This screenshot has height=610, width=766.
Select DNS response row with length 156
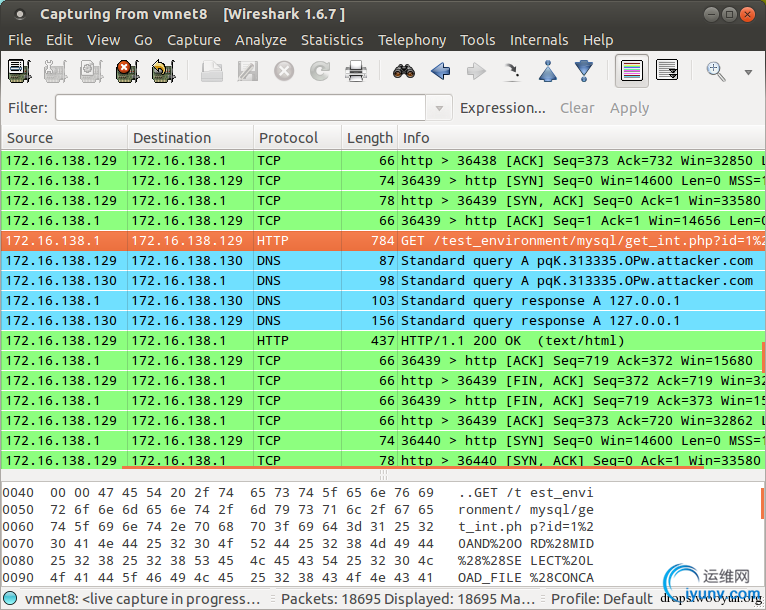pos(383,321)
